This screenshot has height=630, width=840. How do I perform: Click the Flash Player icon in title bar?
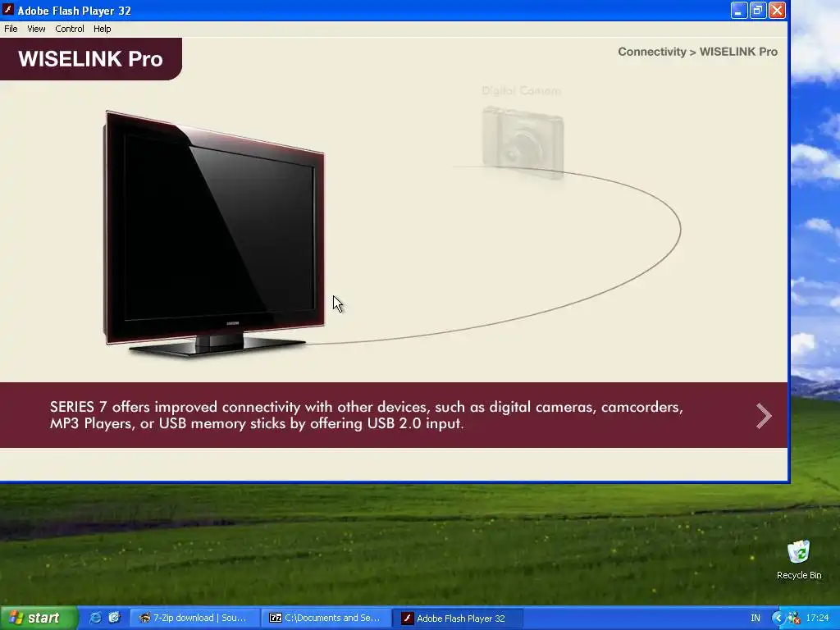(x=8, y=10)
